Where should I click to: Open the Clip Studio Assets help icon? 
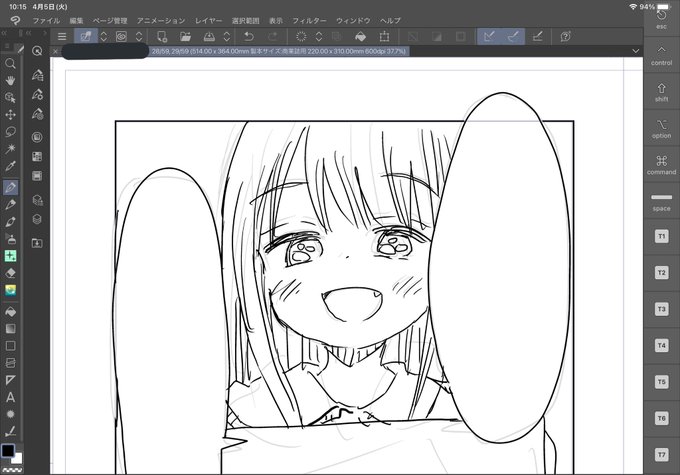pyautogui.click(x=565, y=36)
